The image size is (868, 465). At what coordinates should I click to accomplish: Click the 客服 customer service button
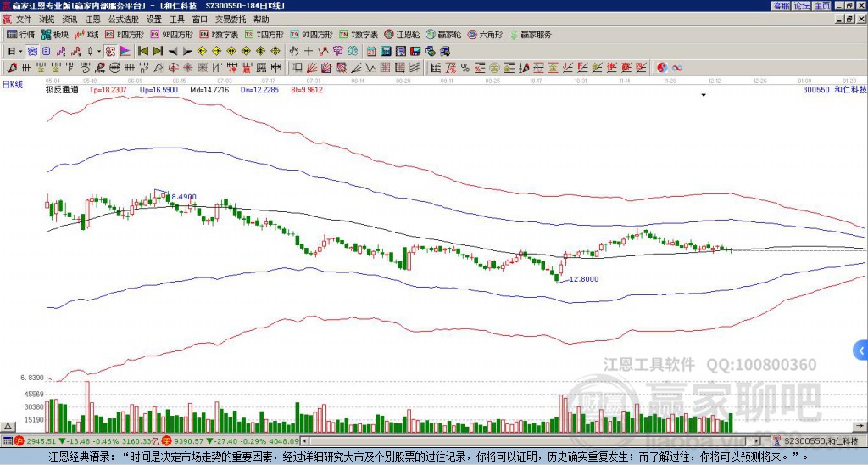coord(781,6)
